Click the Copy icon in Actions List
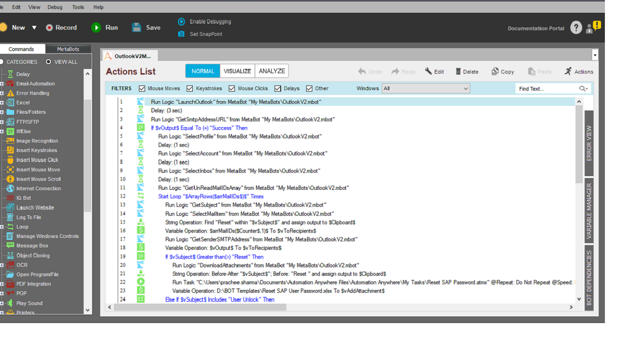628x364 pixels. [x=495, y=72]
